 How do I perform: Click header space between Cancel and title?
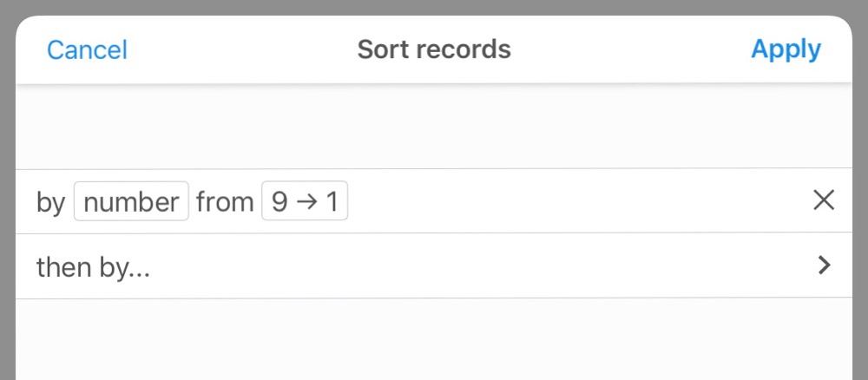(x=243, y=49)
